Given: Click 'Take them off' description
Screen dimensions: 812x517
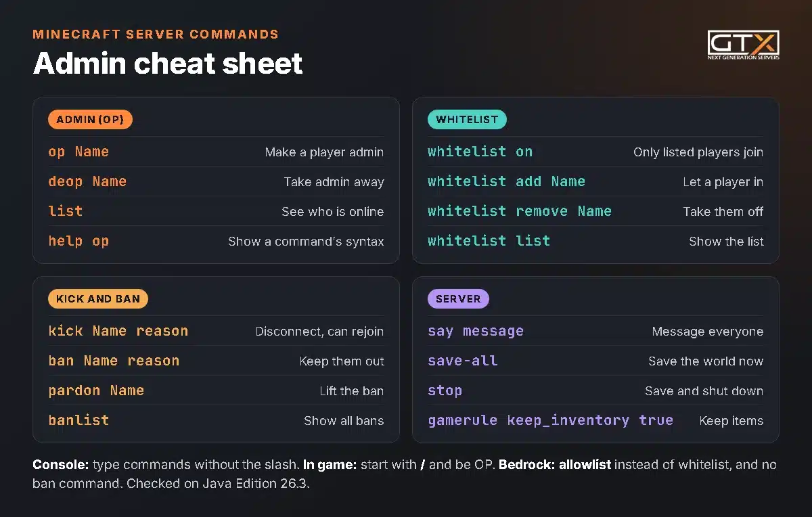Looking at the screenshot, I should coord(723,212).
